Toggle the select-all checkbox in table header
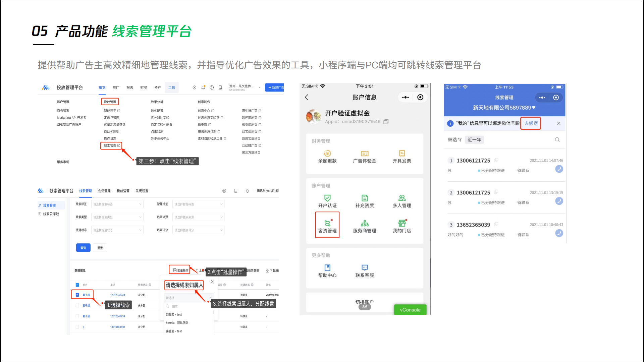644x362 pixels. point(77,285)
